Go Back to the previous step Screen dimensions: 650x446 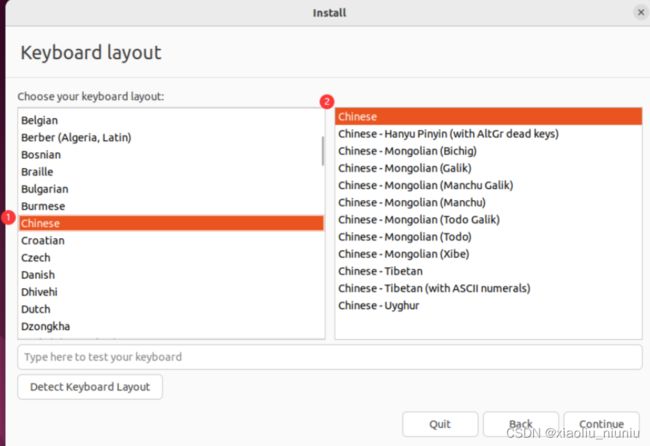pos(521,424)
